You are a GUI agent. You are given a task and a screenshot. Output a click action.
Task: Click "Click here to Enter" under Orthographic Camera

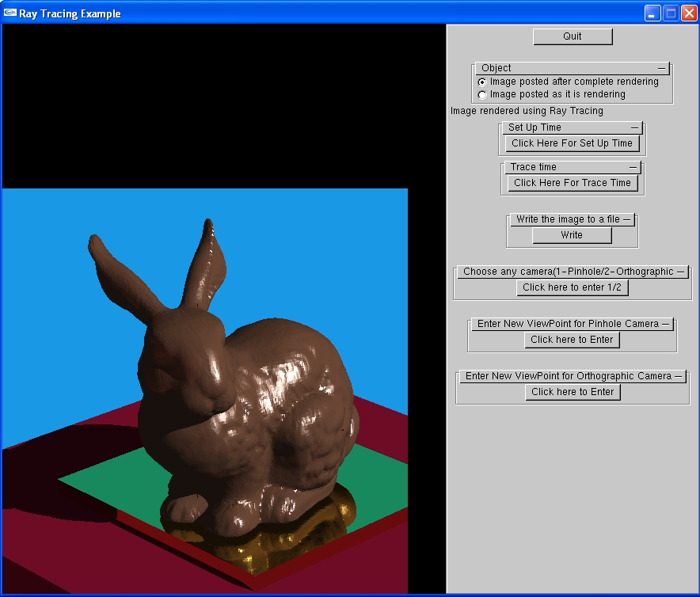[x=573, y=392]
